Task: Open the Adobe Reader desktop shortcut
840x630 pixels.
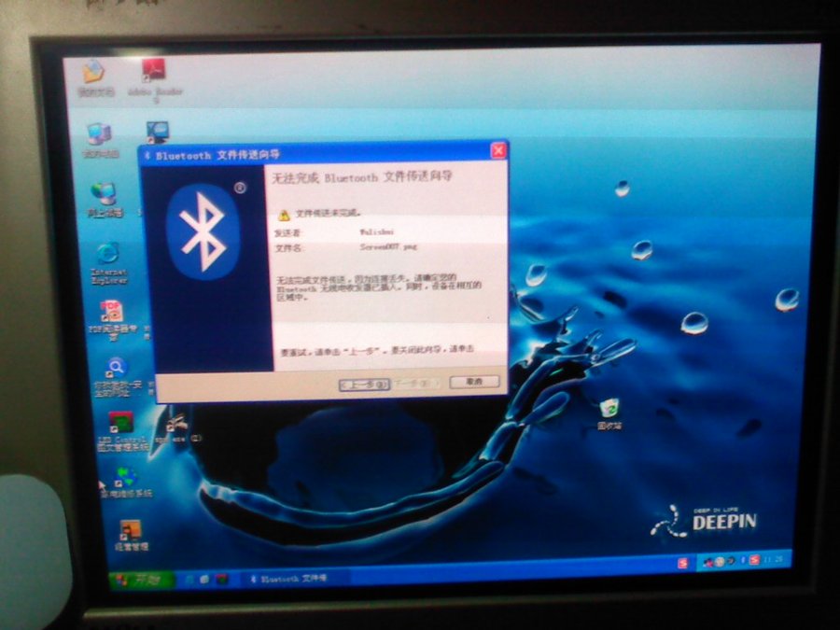Action: click(154, 73)
